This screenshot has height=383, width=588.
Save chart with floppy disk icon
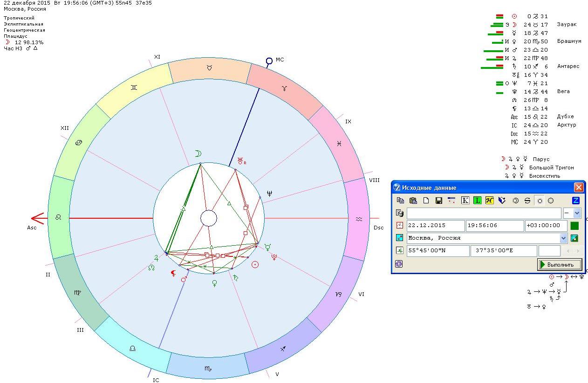point(438,201)
